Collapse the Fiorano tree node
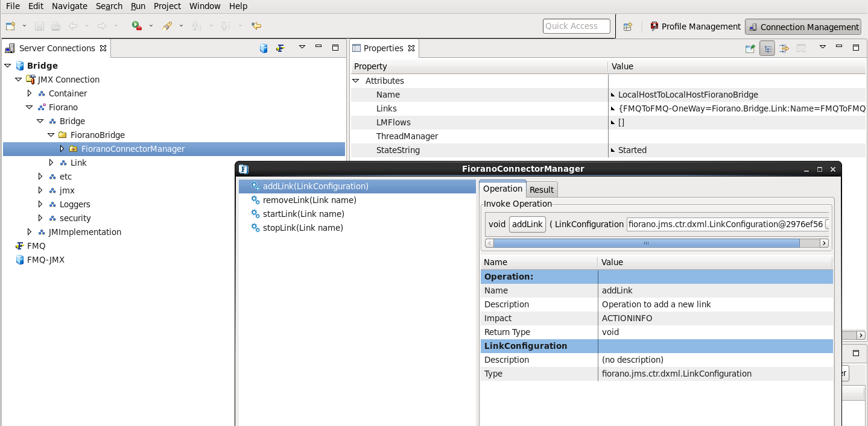 [29, 107]
